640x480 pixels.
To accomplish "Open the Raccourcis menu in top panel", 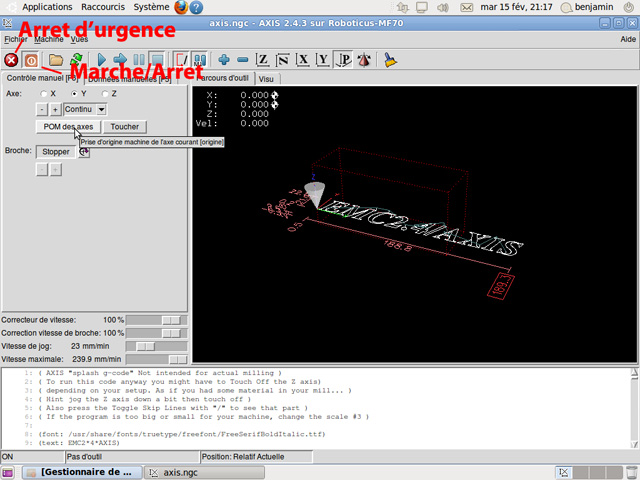I will pos(103,7).
